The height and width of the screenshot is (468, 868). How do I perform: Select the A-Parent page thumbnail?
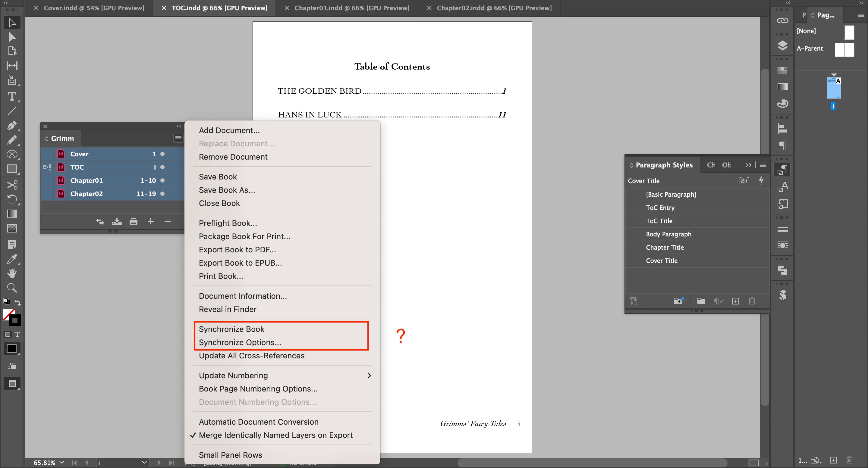pyautogui.click(x=844, y=49)
